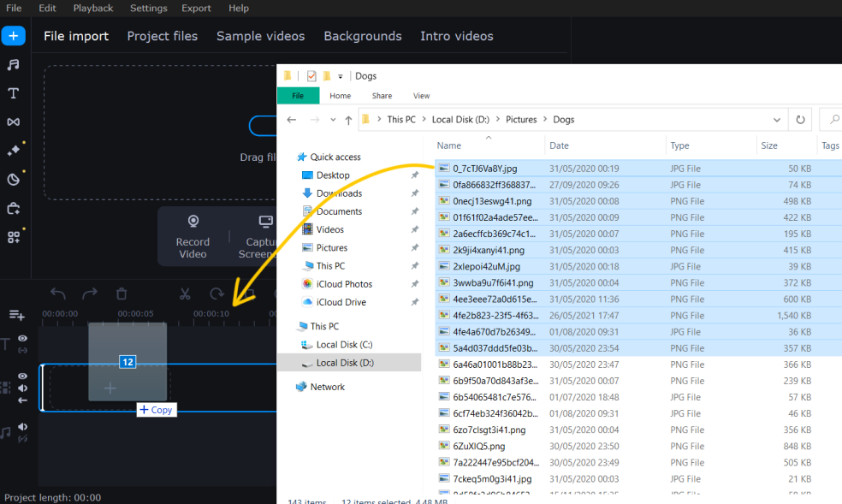Click Pictures in the address breadcrumb
842x504 pixels.
click(521, 120)
